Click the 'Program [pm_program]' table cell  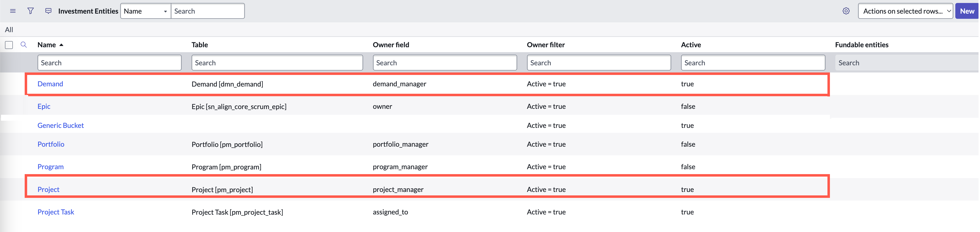point(226,167)
